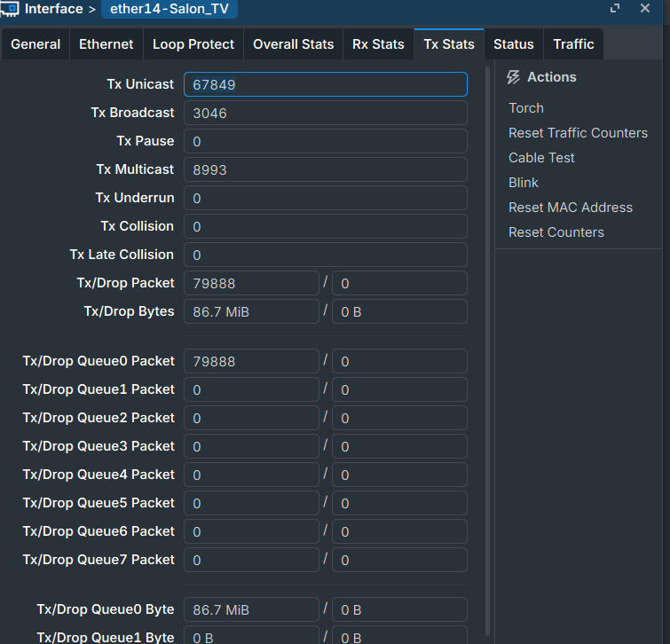Viewport: 670px width, 644px height.
Task: Click the Reset Counters action
Action: click(556, 232)
